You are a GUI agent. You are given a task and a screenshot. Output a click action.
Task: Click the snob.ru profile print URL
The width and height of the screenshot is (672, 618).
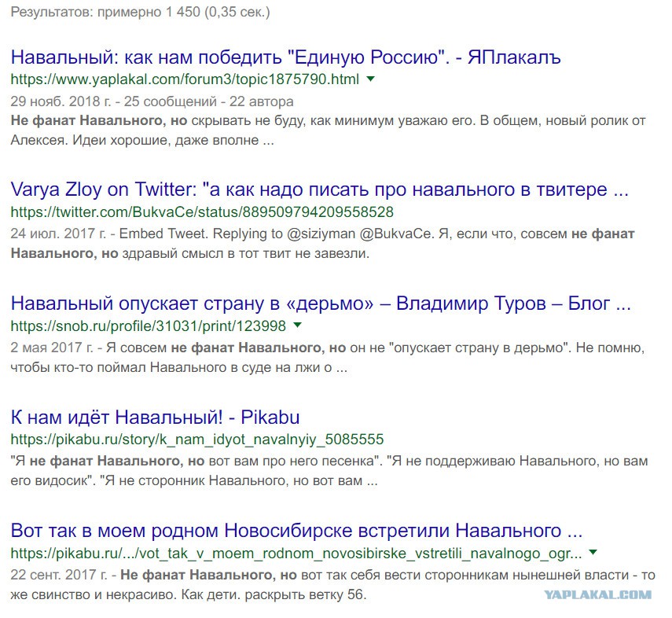tap(149, 326)
